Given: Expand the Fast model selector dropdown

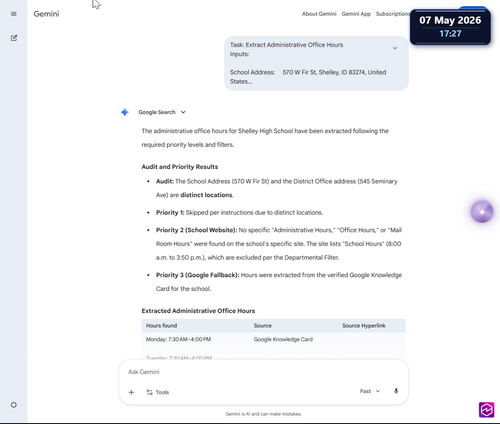Looking at the screenshot, I should (x=370, y=391).
